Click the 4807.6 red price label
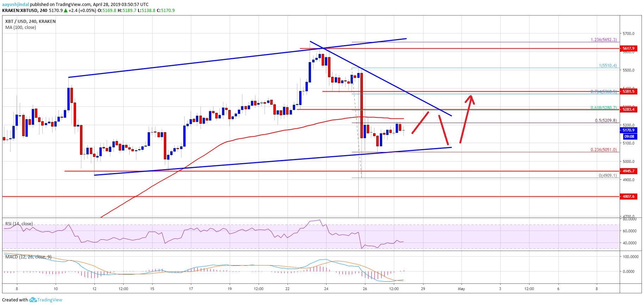The height and width of the screenshot is (306, 644). tap(628, 196)
